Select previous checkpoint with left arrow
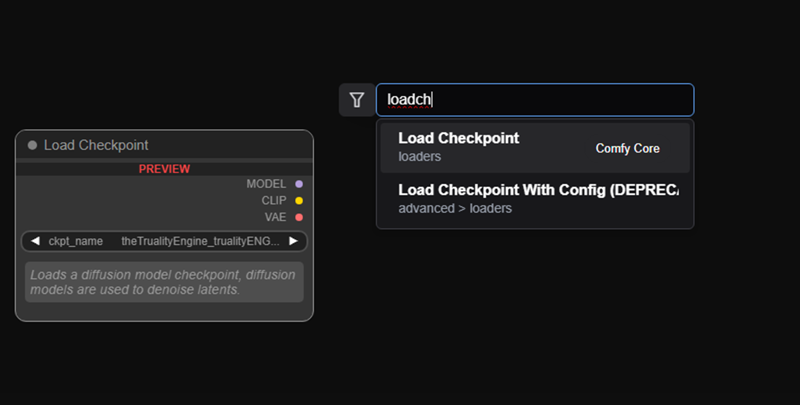Viewport: 800px width, 405px height. click(35, 241)
